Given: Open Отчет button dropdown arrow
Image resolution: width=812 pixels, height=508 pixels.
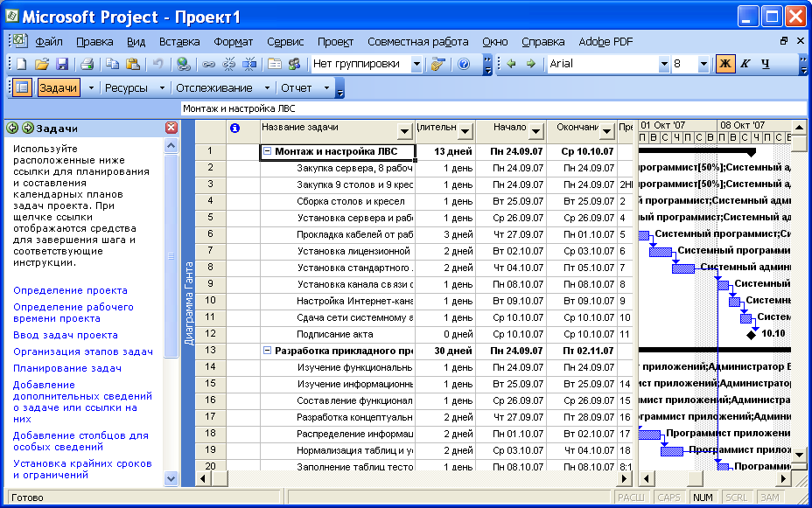Looking at the screenshot, I should [x=326, y=88].
